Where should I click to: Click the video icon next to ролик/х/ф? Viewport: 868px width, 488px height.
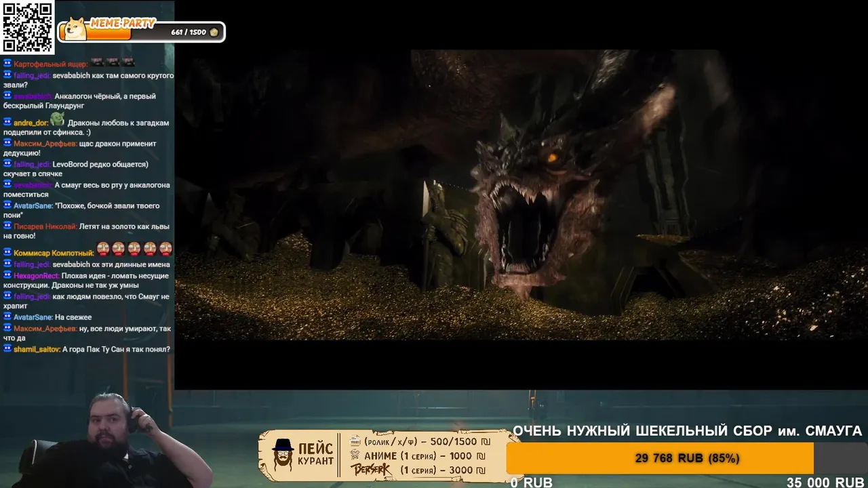[355, 441]
